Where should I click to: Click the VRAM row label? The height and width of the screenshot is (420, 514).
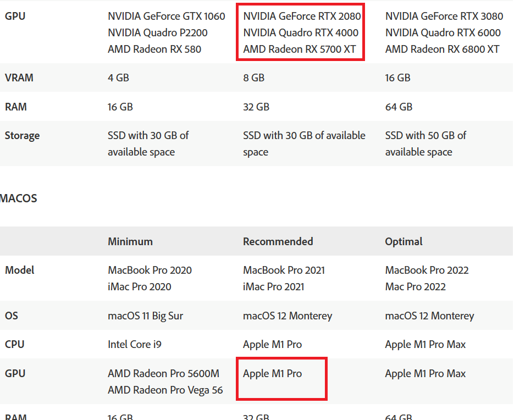click(19, 78)
